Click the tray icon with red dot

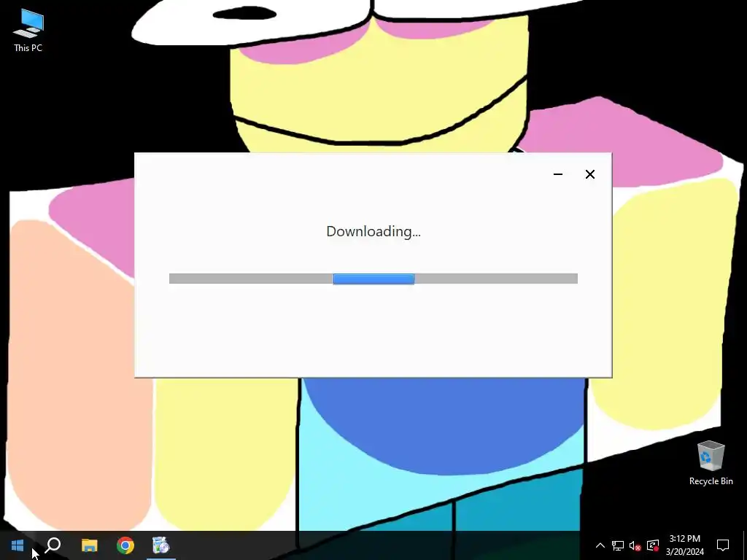(x=653, y=545)
